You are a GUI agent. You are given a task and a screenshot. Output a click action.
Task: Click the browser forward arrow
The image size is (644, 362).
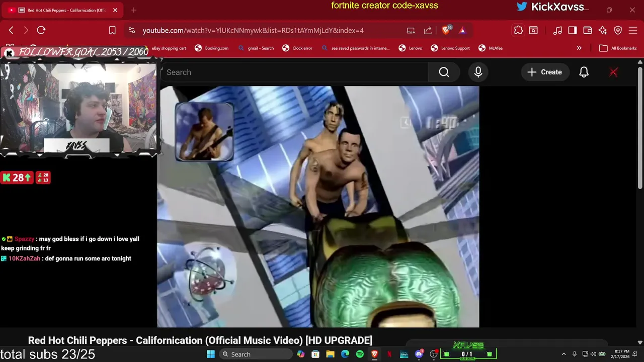pos(26,30)
